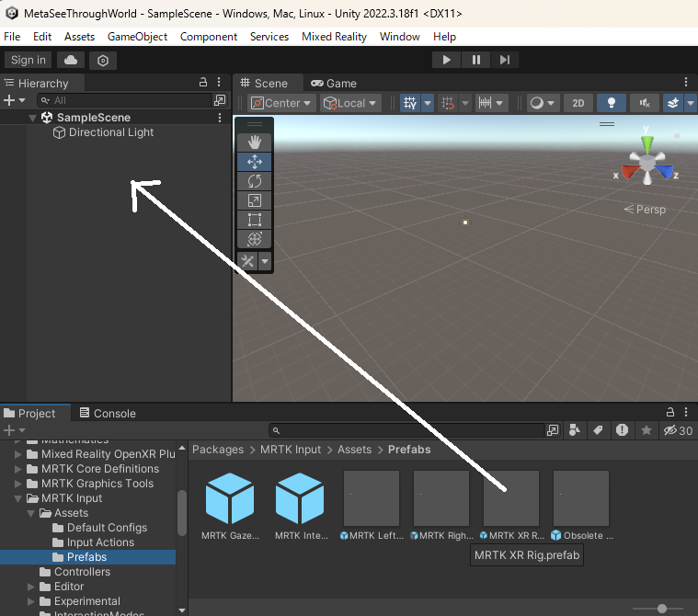Click MRTK Input in the breadcrumb path

(291, 450)
